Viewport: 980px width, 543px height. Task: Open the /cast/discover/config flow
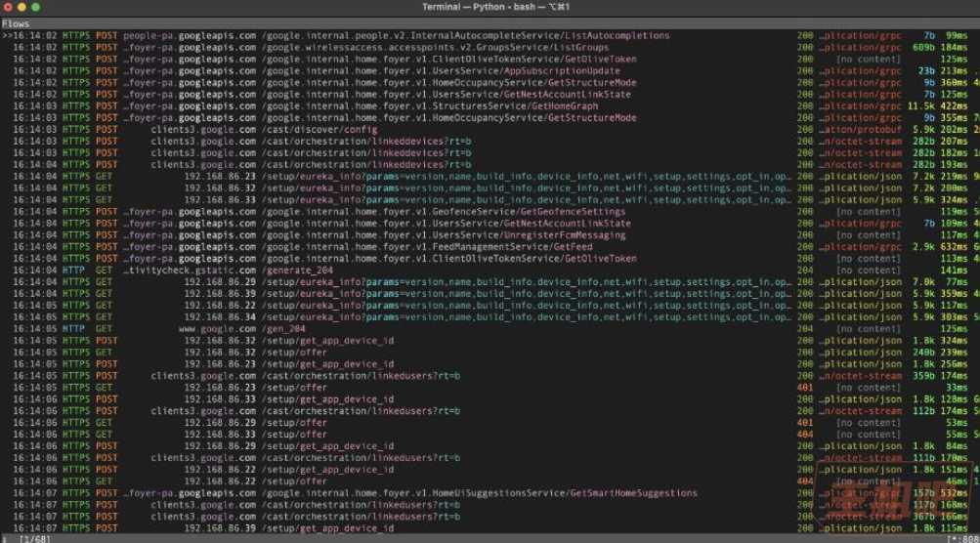[x=490, y=129]
